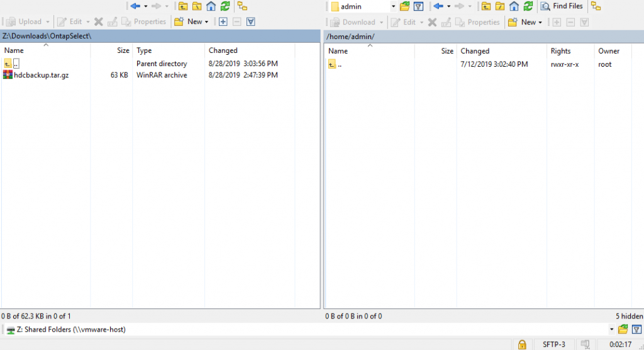Screen dimensions: 644x350
Task: Select the remote '..' parent folder entry
Action: (x=336, y=65)
